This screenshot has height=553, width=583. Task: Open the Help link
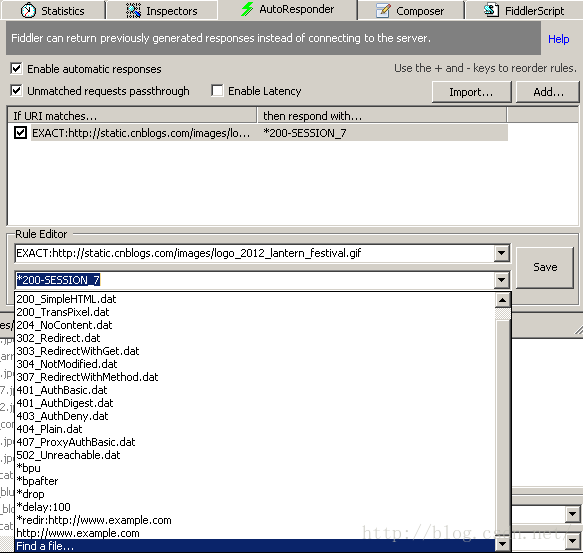click(x=558, y=39)
